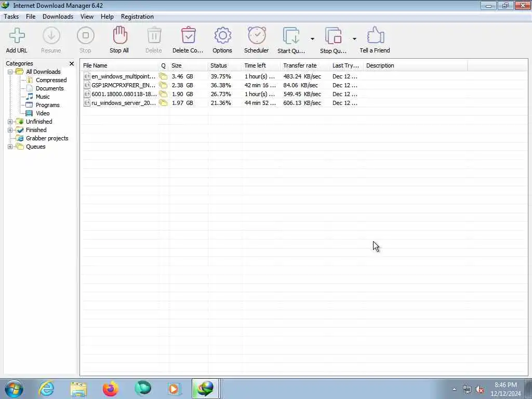The height and width of the screenshot is (399, 532).
Task: Sort by Q column header
Action: (x=164, y=65)
